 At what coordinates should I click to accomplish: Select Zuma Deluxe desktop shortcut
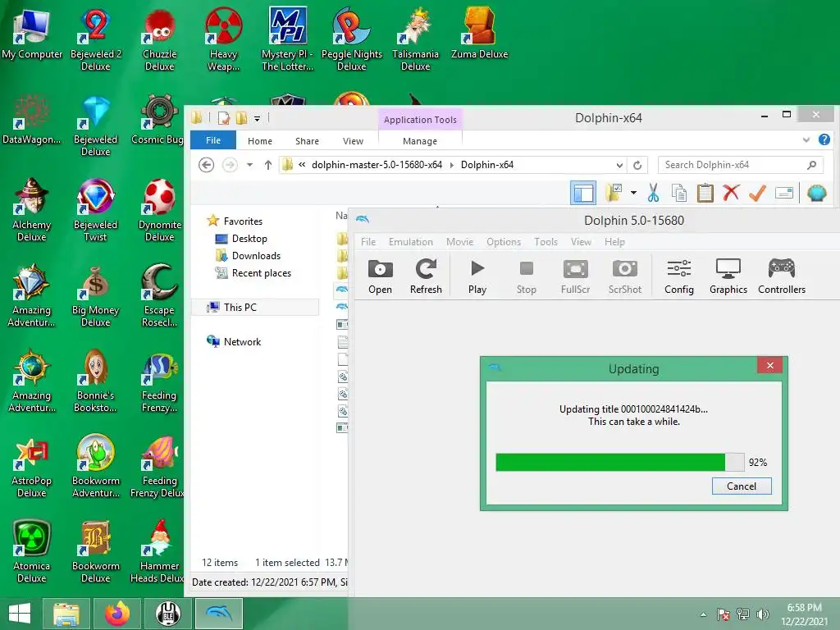[x=479, y=33]
